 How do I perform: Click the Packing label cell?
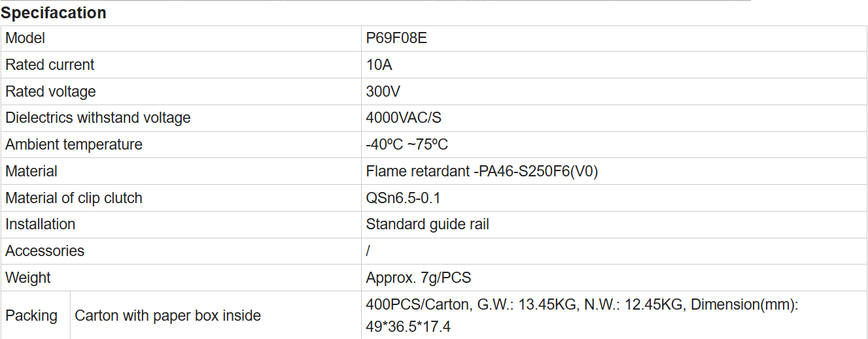(31, 316)
